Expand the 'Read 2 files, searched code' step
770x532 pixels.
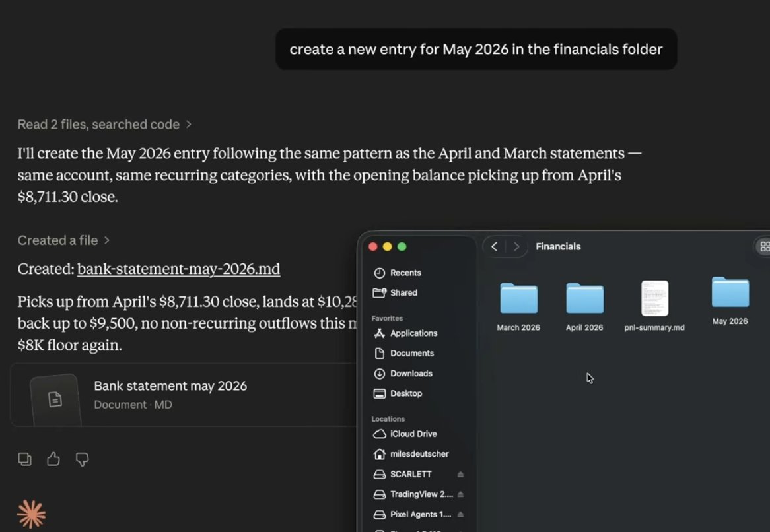pos(104,125)
